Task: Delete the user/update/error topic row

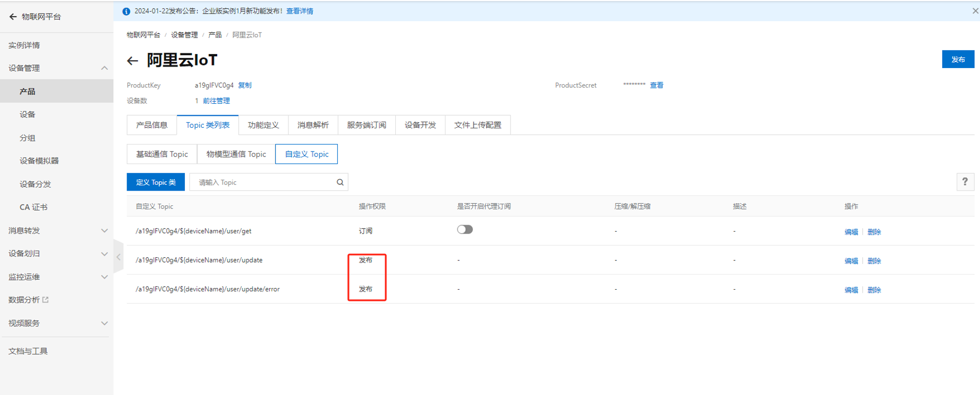Action: coord(874,290)
